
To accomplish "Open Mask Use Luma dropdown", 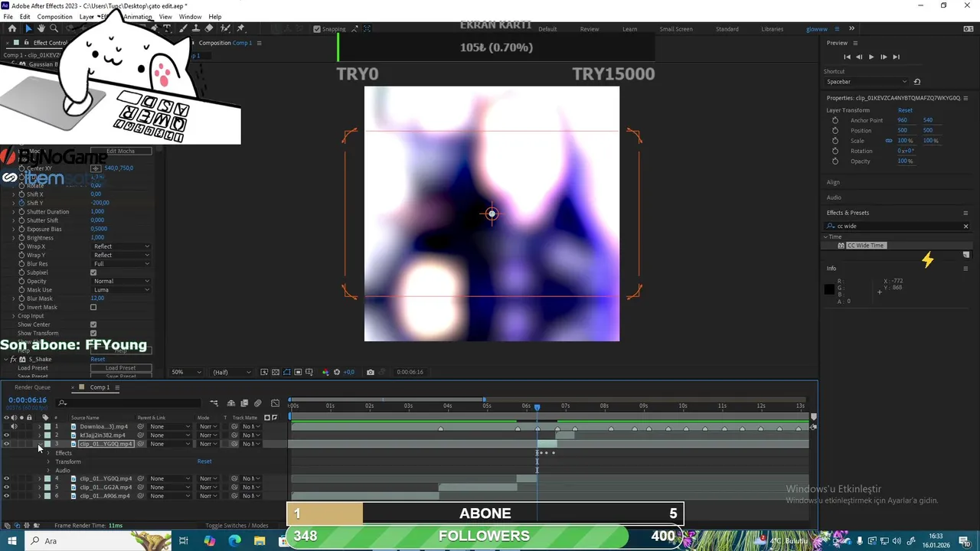I will [121, 290].
